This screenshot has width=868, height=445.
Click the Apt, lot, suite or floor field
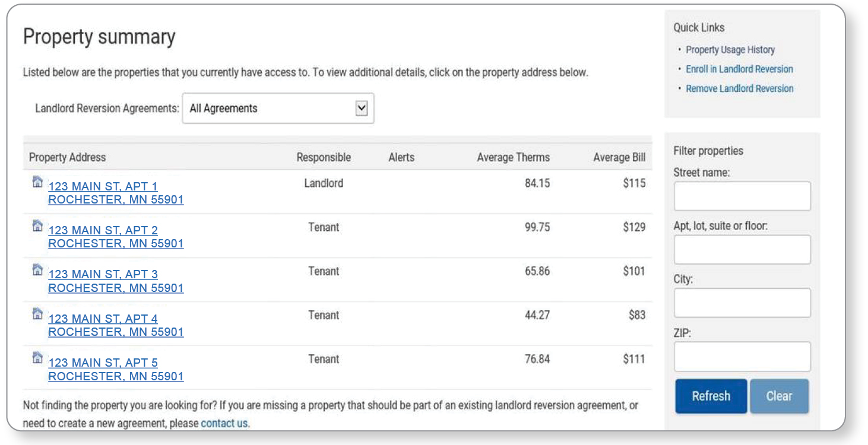pos(742,250)
